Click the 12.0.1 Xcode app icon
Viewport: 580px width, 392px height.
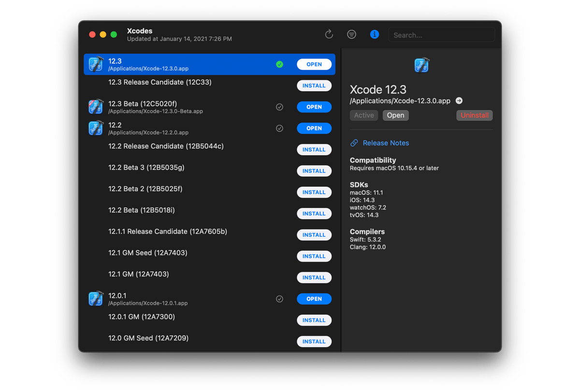[96, 299]
